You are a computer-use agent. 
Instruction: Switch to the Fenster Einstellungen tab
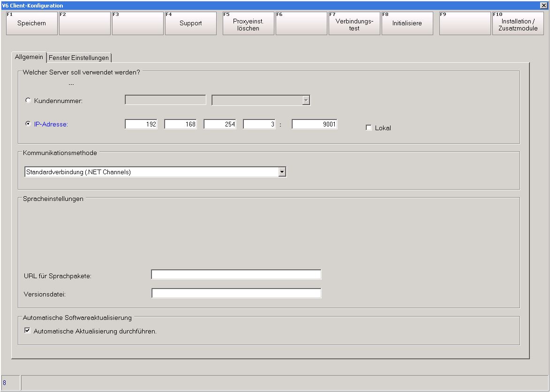tap(79, 58)
